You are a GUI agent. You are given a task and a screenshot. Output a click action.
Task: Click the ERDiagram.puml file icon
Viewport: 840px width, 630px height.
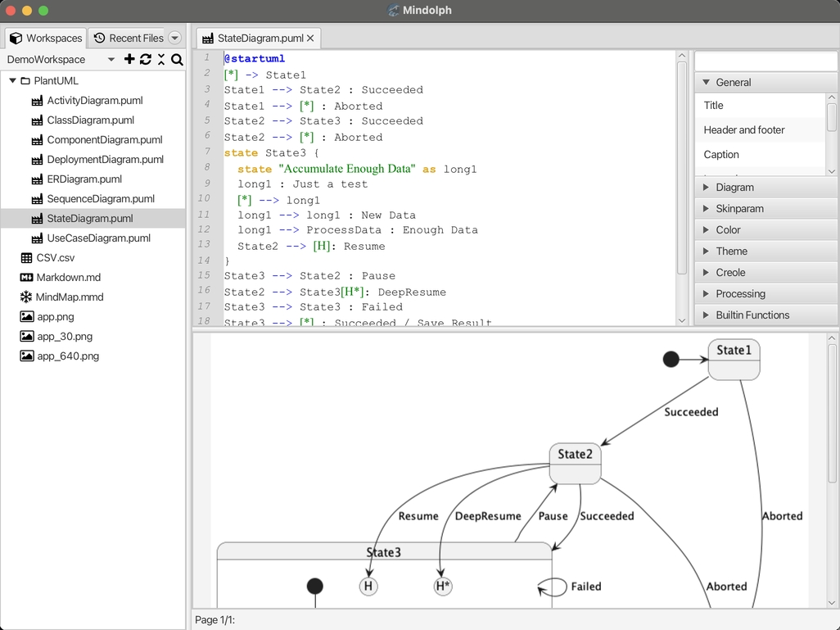[37, 179]
